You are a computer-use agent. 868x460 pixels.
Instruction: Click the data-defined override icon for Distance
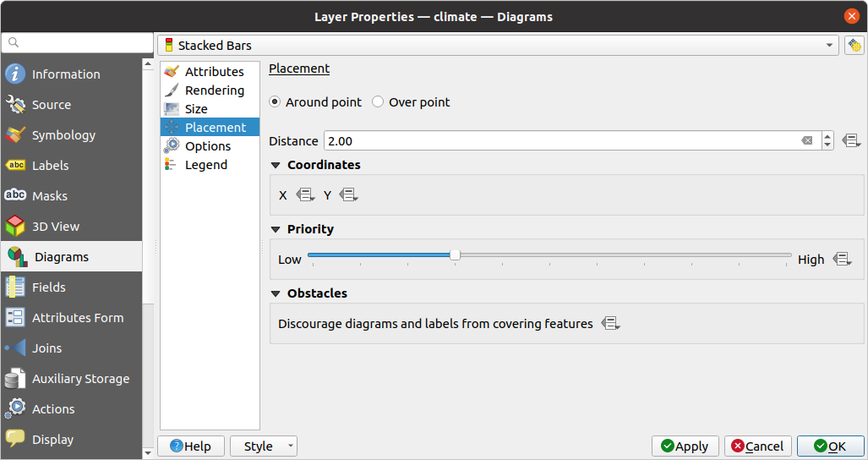point(850,141)
